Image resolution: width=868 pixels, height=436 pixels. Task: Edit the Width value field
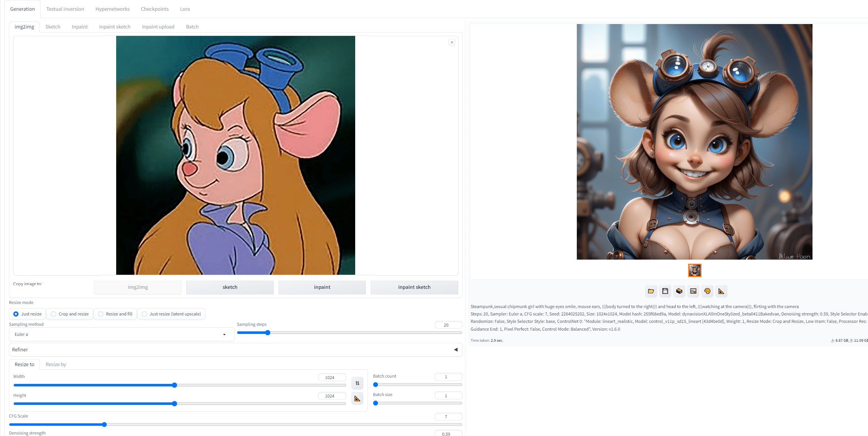(x=332, y=378)
